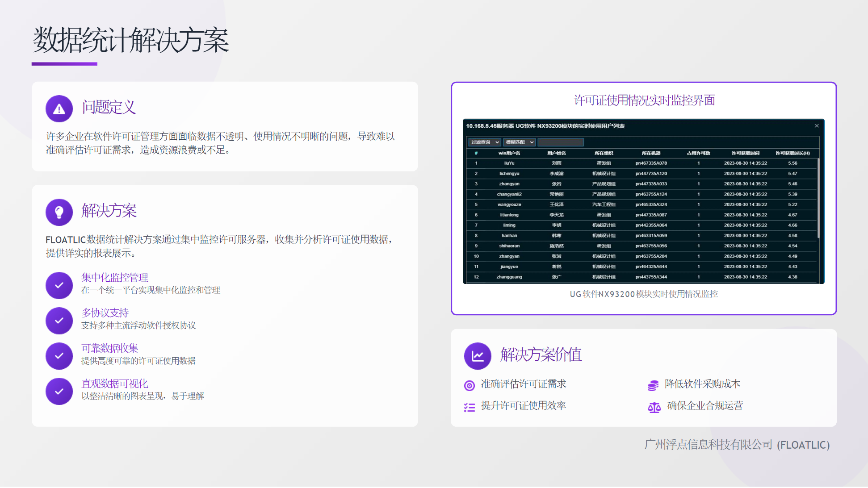Click the target icon next to 准确评估许可证需求
The width and height of the screenshot is (868, 488).
[469, 385]
